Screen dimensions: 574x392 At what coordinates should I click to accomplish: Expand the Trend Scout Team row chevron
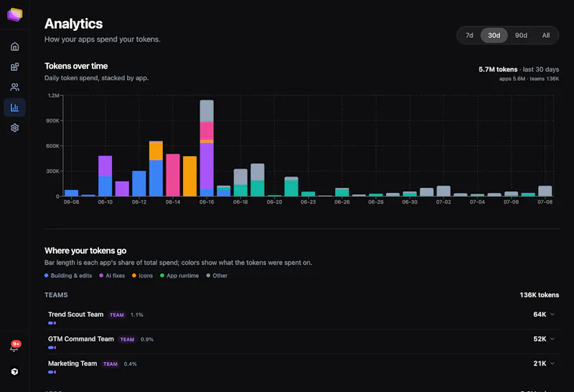pos(552,314)
